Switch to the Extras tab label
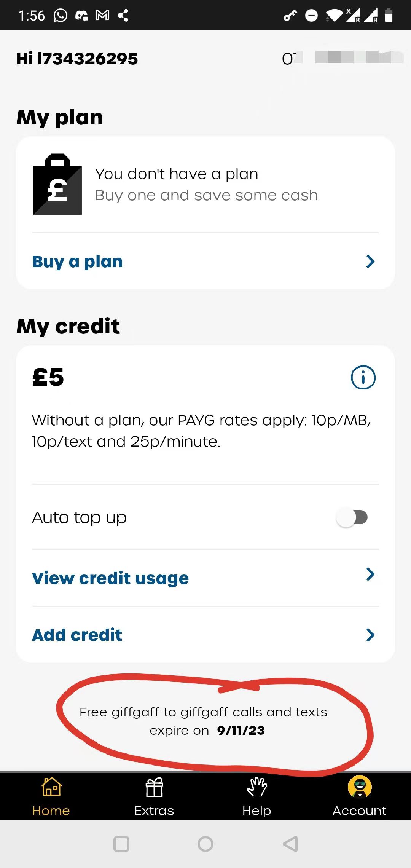 (x=154, y=811)
